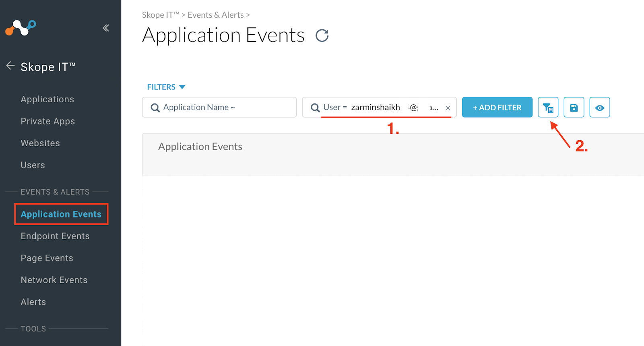
Task: Select Page Events in sidebar
Action: coord(47,258)
